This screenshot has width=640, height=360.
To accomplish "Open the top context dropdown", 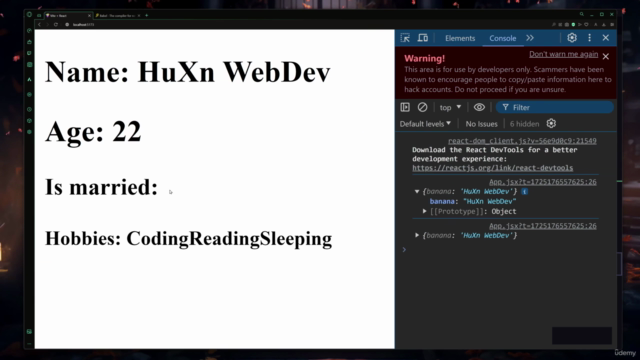I will click(x=450, y=107).
